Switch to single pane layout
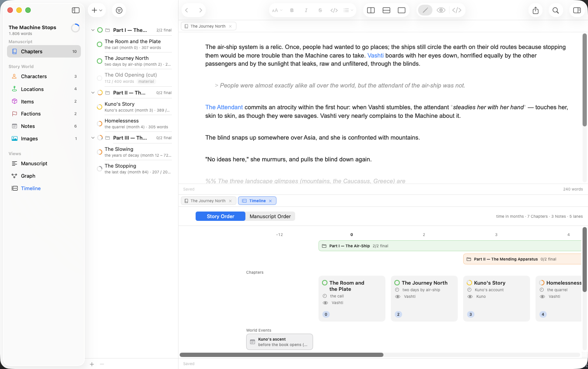Viewport: 588px width, 369px height. [x=402, y=10]
